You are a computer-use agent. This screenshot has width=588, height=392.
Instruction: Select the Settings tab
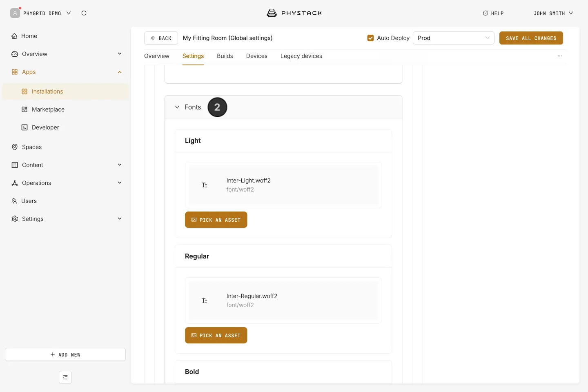point(193,56)
